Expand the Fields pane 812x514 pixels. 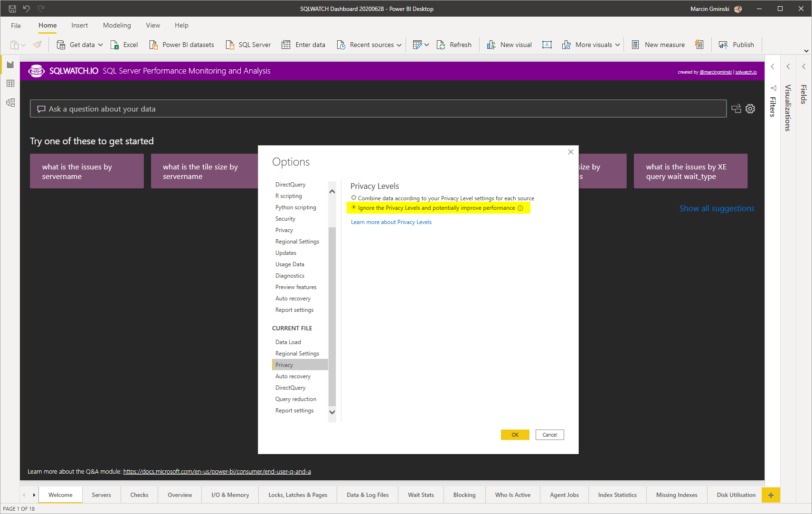tap(804, 67)
